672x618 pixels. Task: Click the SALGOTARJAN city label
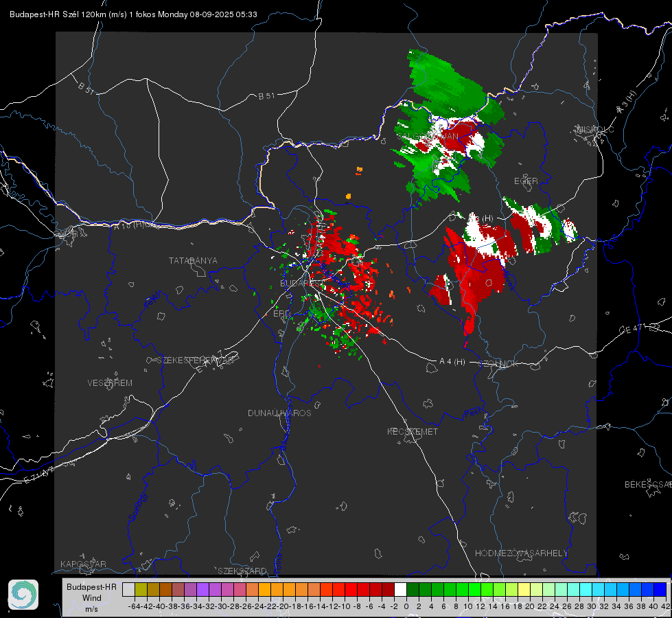pyautogui.click(x=428, y=137)
